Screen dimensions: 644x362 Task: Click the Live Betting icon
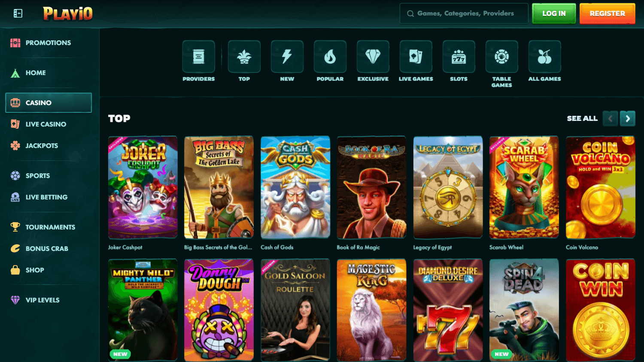[x=15, y=197]
